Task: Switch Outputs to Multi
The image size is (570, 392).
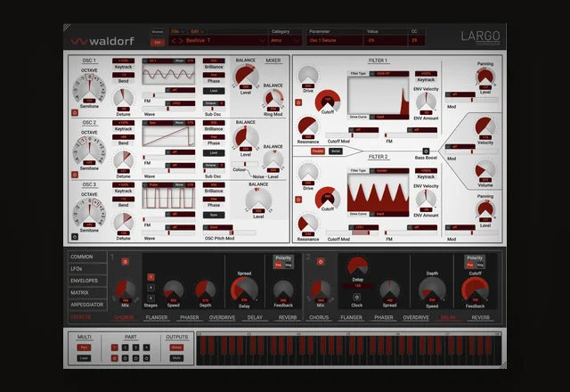Action: pos(176,358)
